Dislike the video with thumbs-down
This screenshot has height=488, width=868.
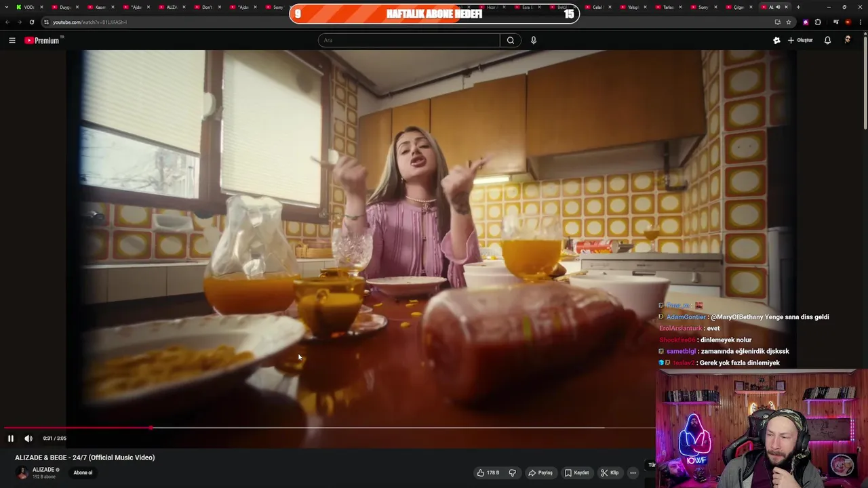pyautogui.click(x=513, y=472)
